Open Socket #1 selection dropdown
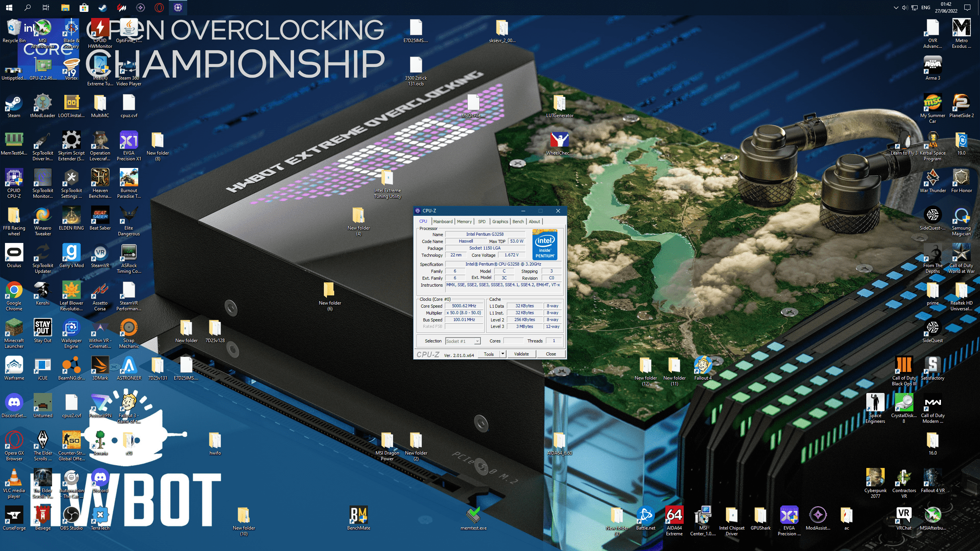This screenshot has height=551, width=980. (463, 341)
